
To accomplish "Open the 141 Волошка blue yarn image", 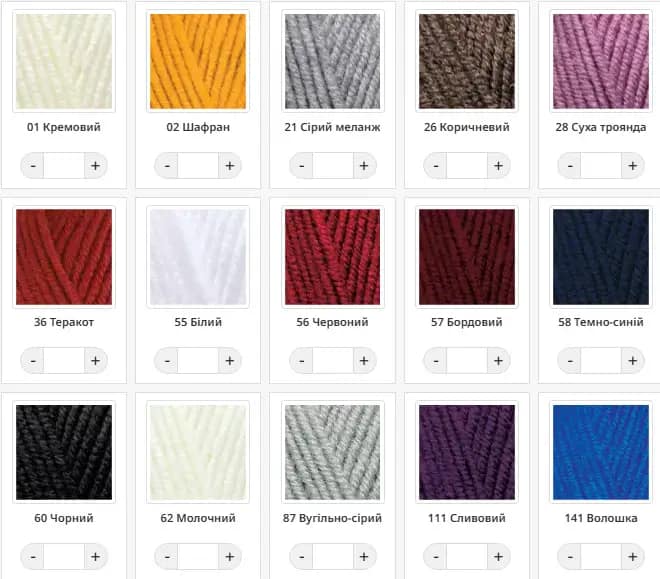I will point(601,452).
